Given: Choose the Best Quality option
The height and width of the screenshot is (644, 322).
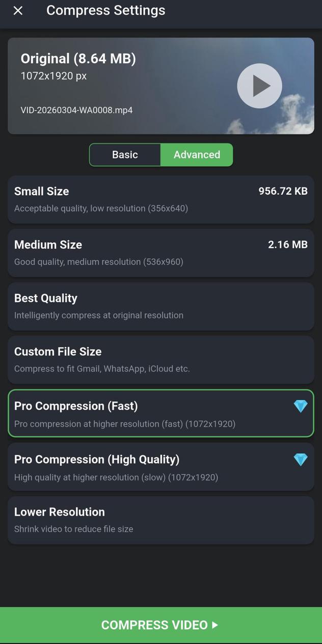Looking at the screenshot, I should pyautogui.click(x=160, y=306).
